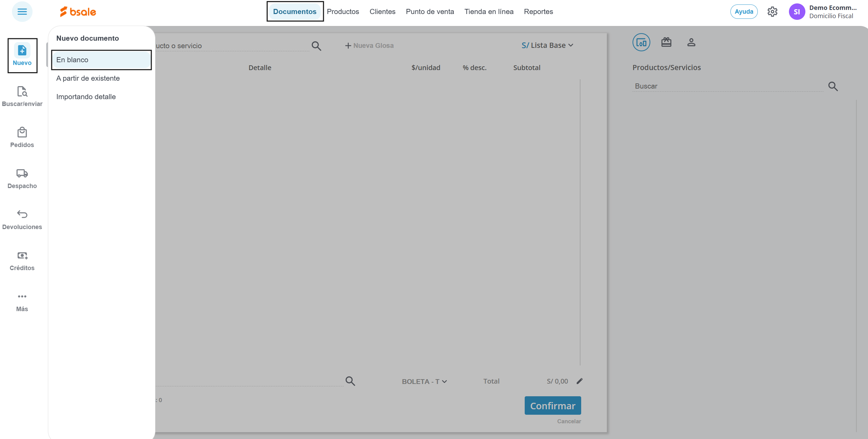Open Devoluciones in the sidebar
This screenshot has width=868, height=439.
[22, 219]
